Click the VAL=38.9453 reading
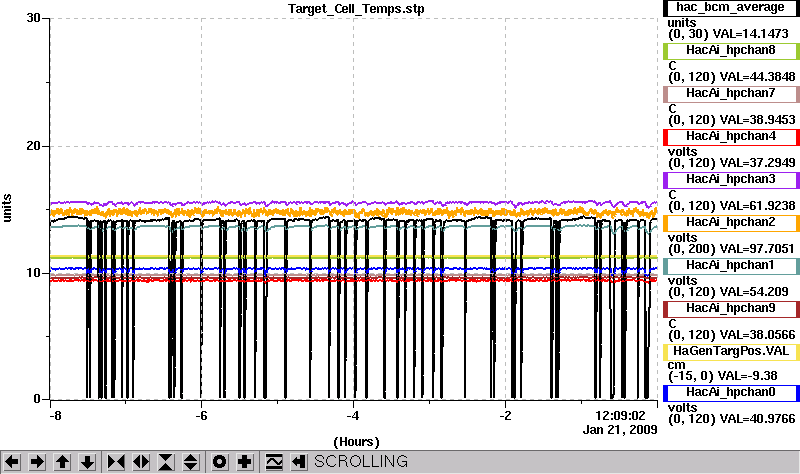 coord(757,120)
